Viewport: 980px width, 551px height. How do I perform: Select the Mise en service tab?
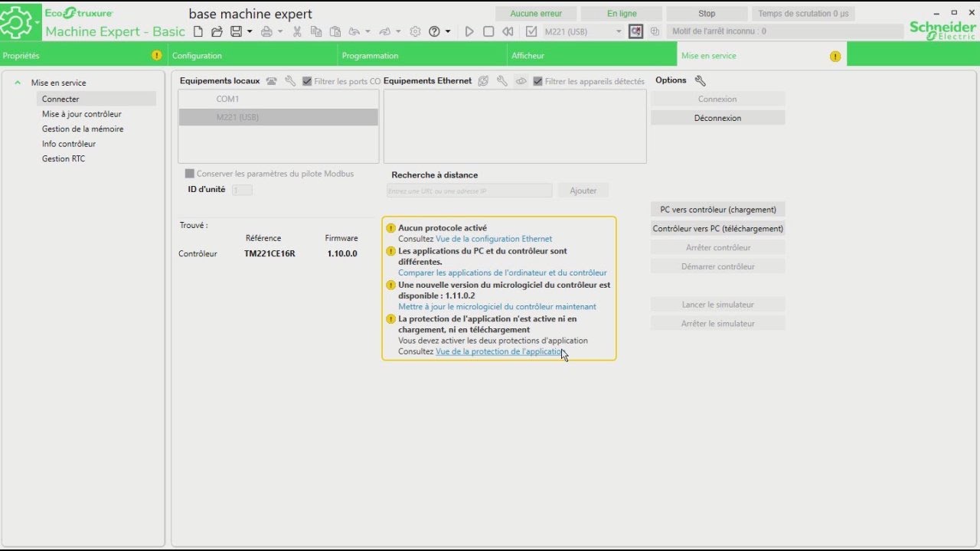[x=763, y=55]
